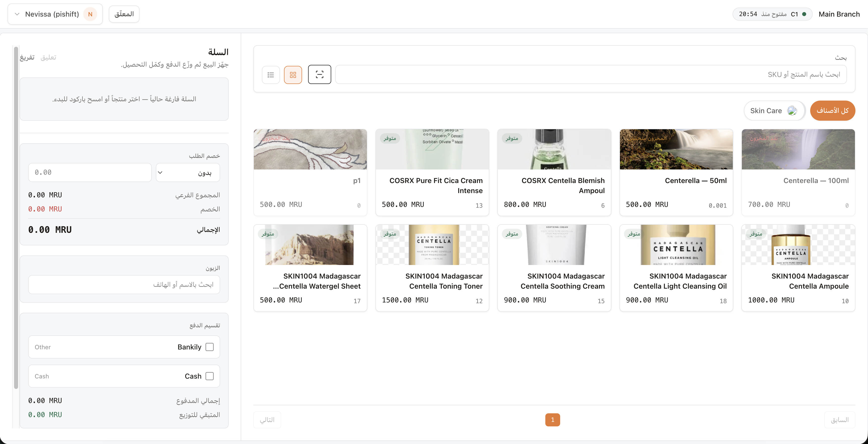The height and width of the screenshot is (444, 868).
Task: Click the إجمالي المدفوع total paid label
Action: click(x=198, y=401)
